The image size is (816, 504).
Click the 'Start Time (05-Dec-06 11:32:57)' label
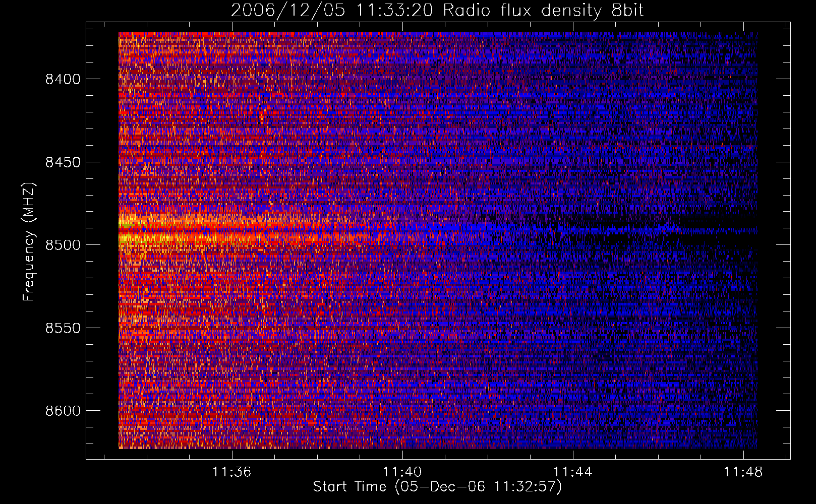coord(437,487)
